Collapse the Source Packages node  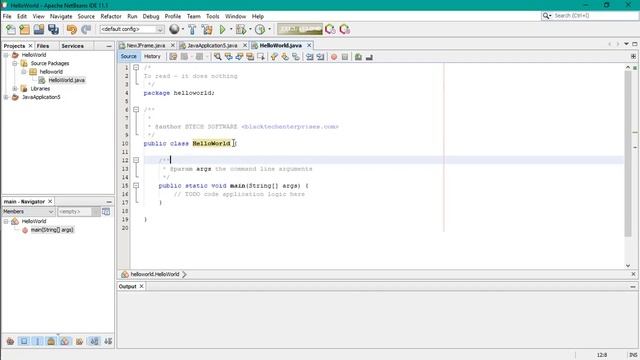pos(15,63)
